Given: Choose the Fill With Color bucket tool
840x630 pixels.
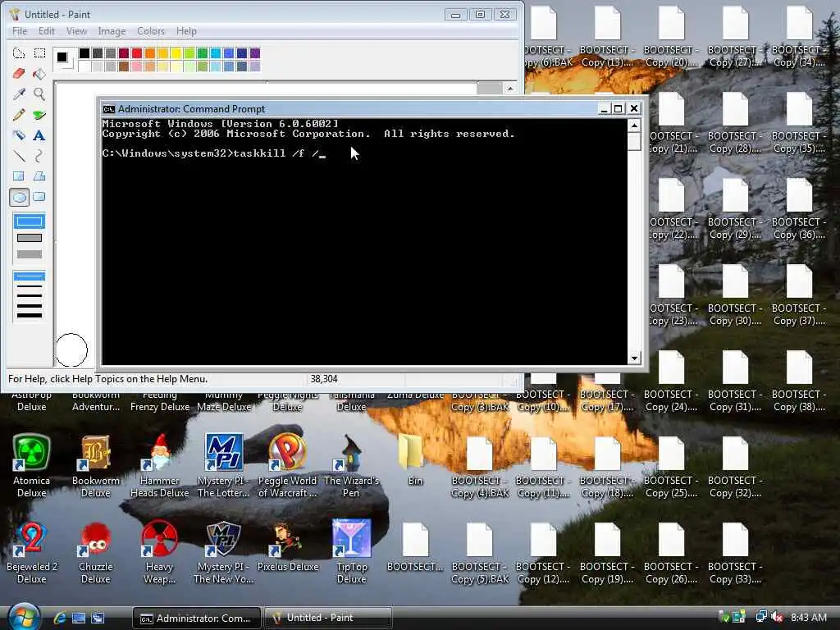Looking at the screenshot, I should point(39,73).
